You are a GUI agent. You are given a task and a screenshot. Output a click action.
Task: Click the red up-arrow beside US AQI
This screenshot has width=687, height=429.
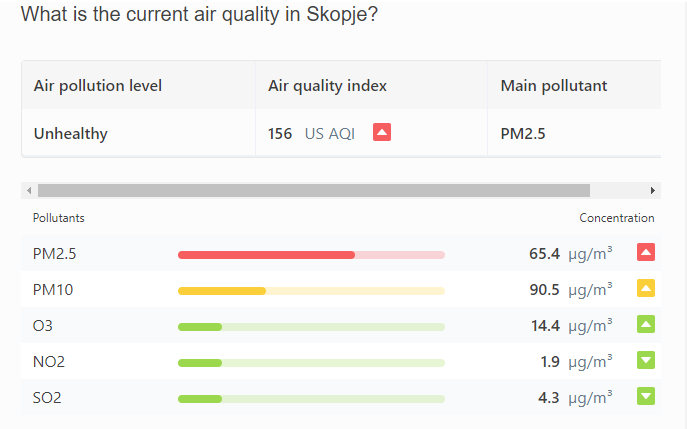click(382, 132)
